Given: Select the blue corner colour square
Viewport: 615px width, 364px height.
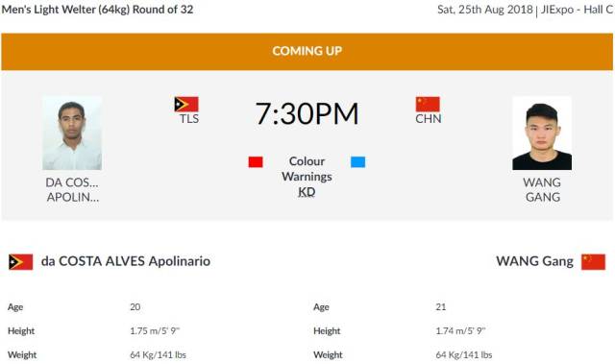Looking at the screenshot, I should (357, 161).
